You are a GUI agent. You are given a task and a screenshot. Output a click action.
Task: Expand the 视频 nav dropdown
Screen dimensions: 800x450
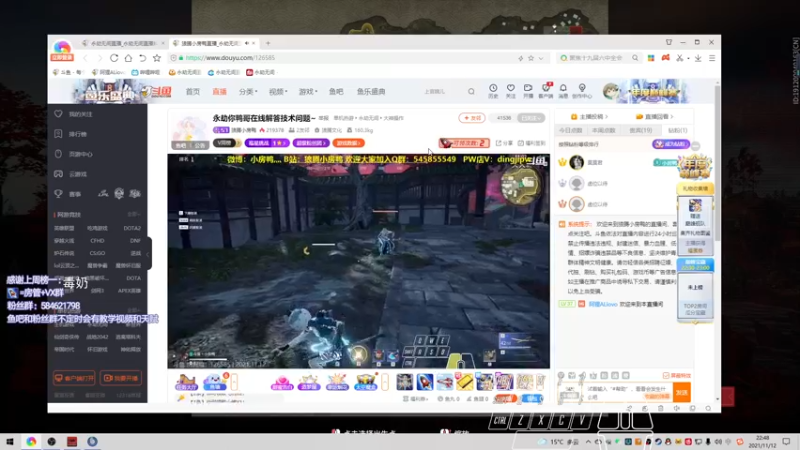click(x=278, y=92)
